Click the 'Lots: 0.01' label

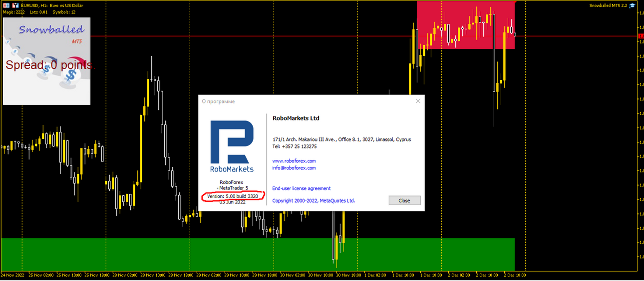tap(38, 12)
